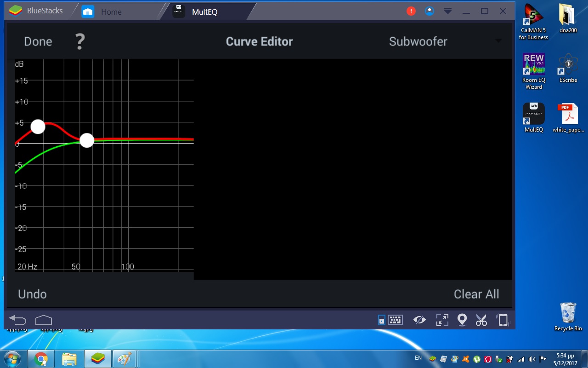Open Room EQ Wizard desktop shortcut

click(534, 71)
